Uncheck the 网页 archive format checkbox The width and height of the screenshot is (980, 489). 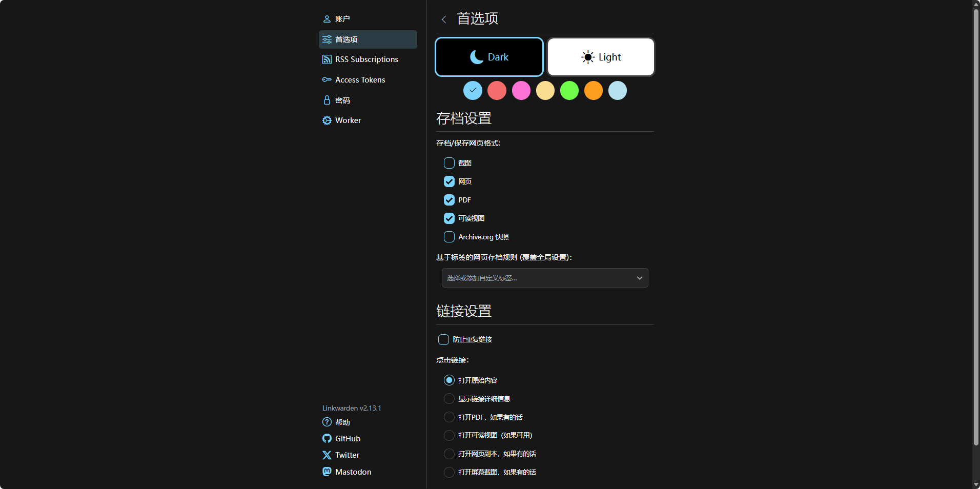(449, 181)
